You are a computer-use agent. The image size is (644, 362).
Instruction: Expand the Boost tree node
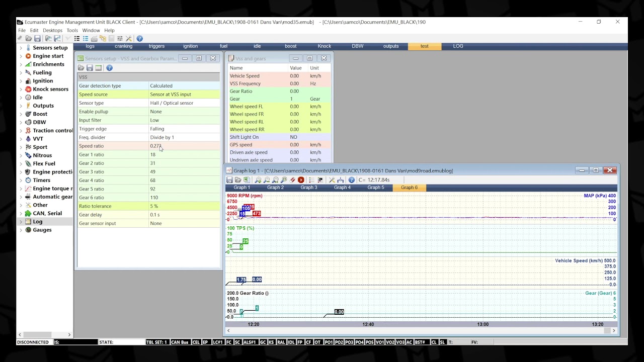click(21, 114)
